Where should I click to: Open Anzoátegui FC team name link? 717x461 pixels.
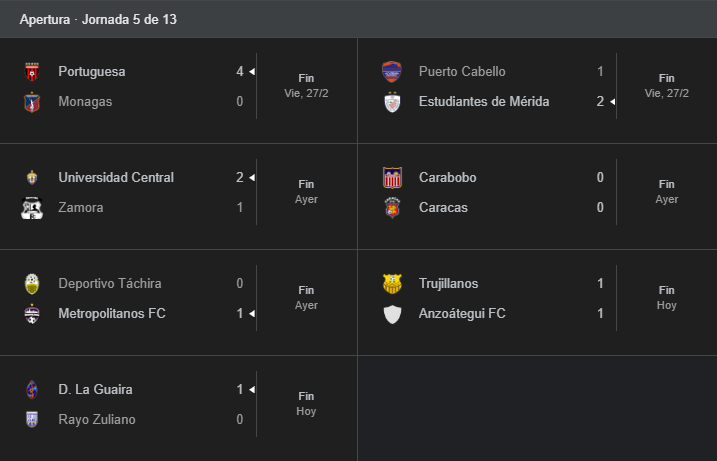click(462, 314)
